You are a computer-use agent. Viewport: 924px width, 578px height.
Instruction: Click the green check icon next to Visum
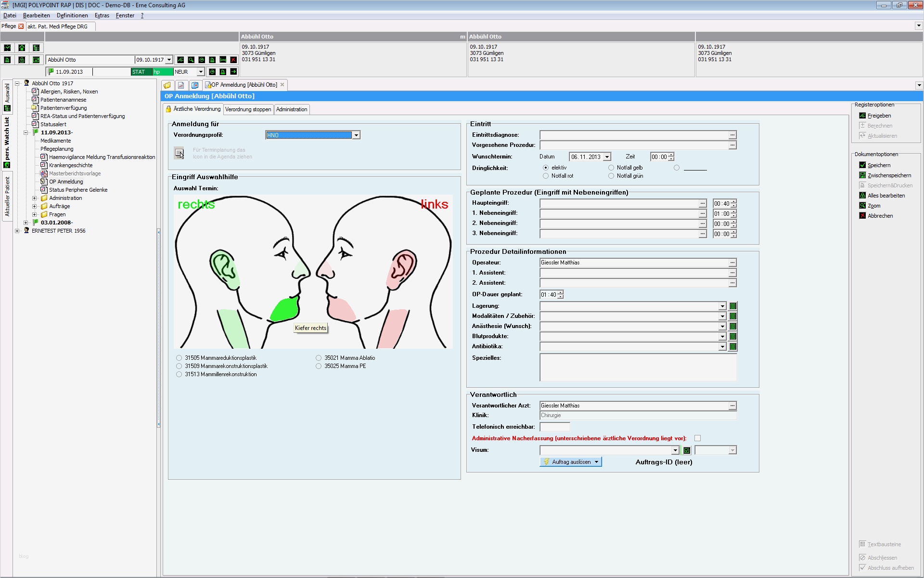[687, 450]
